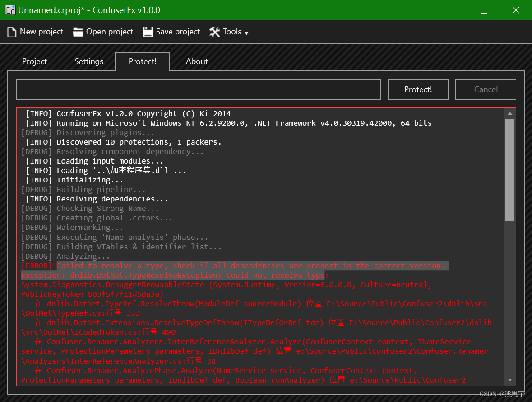This screenshot has width=532, height=402.
Task: Expand the Tools dropdown arrow
Action: click(247, 33)
